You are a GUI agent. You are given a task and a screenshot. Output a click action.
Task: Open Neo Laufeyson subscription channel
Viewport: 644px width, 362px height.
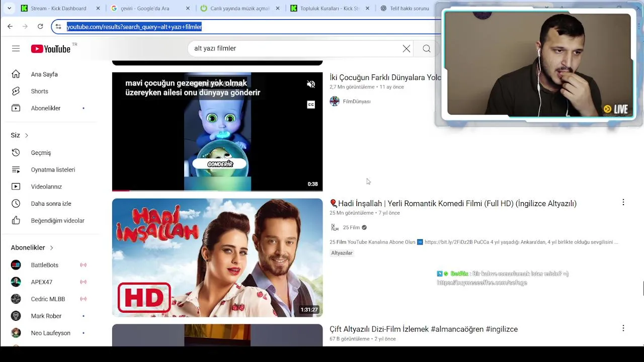pos(50,333)
